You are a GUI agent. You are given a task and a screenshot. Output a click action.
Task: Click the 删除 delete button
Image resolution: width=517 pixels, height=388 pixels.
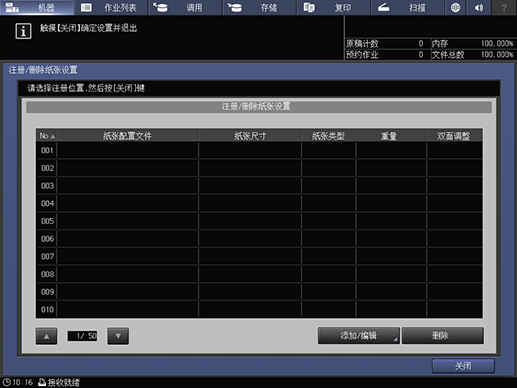(x=443, y=336)
